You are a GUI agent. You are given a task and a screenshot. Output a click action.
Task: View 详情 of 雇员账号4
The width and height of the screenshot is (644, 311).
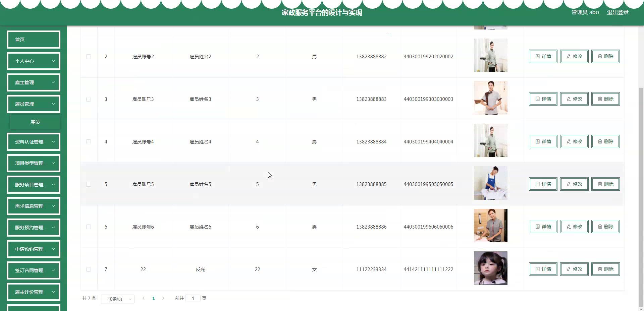pos(543,141)
